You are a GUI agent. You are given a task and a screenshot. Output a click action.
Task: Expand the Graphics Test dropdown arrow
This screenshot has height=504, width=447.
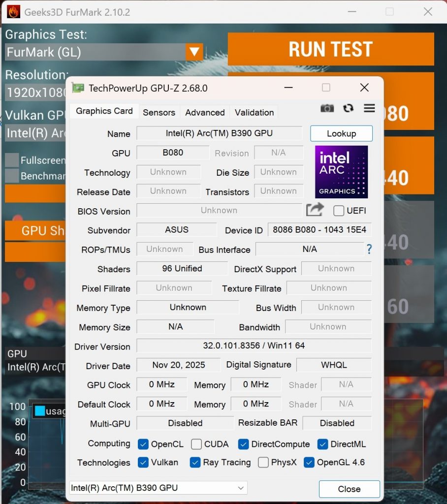pyautogui.click(x=194, y=52)
